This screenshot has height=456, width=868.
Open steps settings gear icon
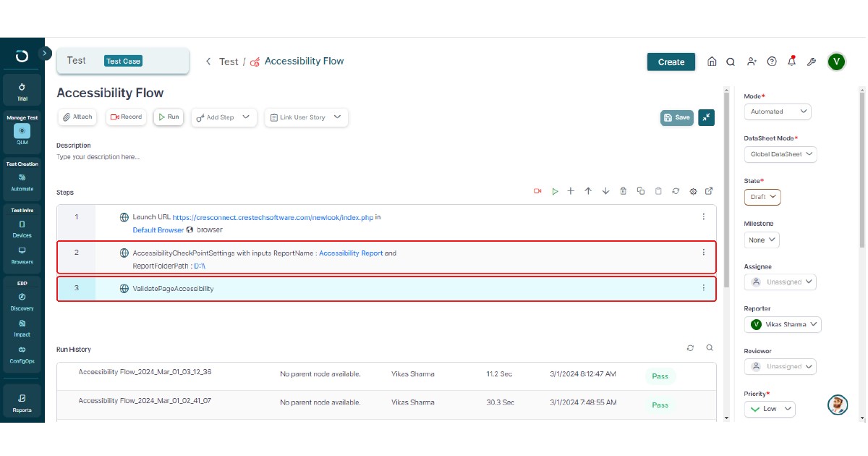[x=693, y=191]
